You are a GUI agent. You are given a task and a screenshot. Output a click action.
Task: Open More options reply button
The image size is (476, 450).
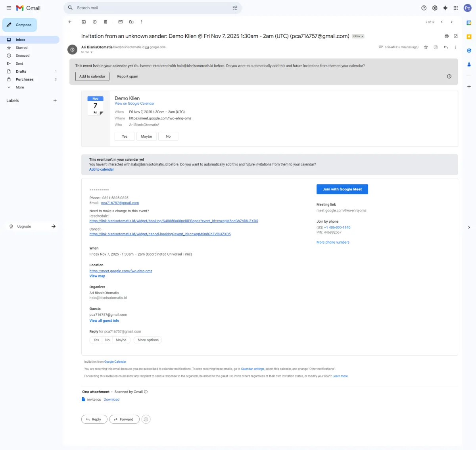click(148, 340)
